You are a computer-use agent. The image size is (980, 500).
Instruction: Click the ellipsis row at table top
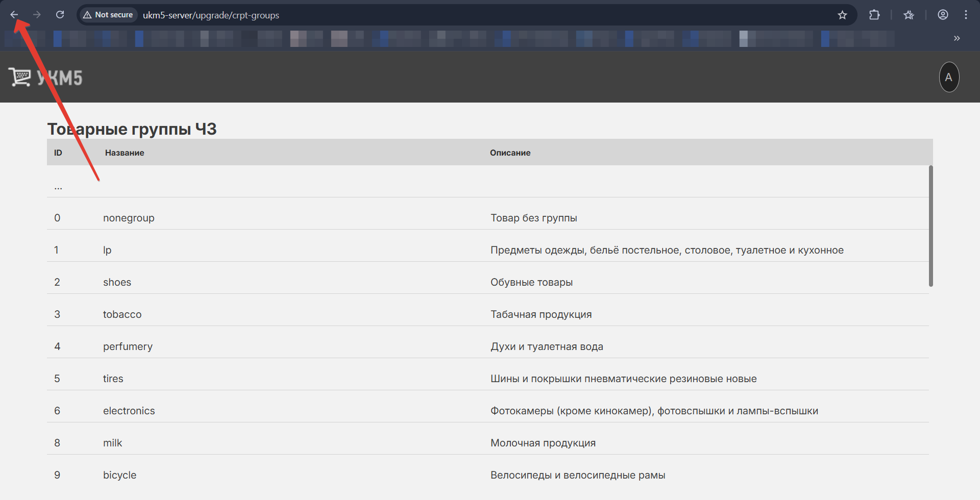pyautogui.click(x=58, y=187)
